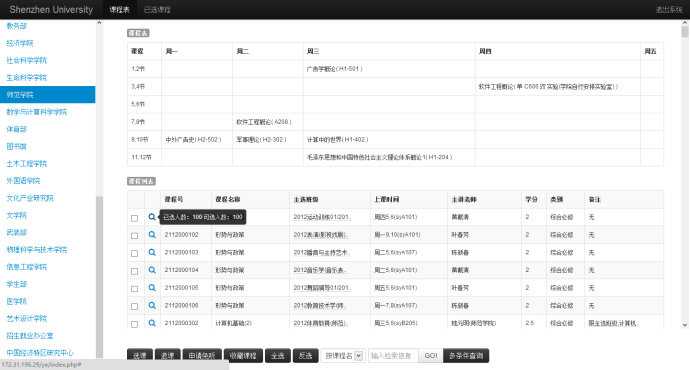Select 文学院 in the sidebar
The image size is (690, 370).
17,215
